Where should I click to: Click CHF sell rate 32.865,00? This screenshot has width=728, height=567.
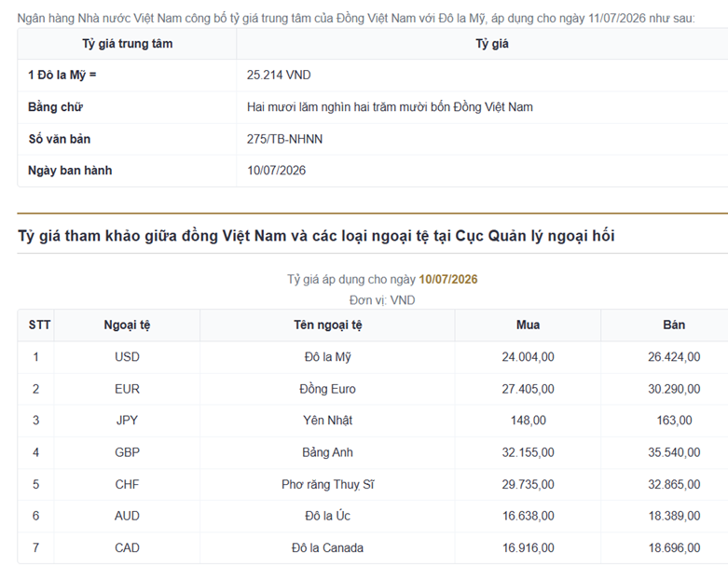click(674, 484)
